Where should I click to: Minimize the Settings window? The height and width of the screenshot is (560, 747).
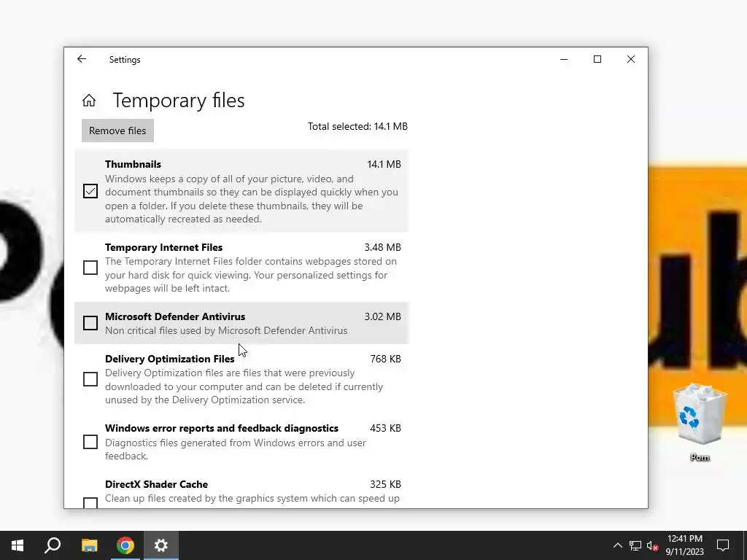tap(564, 59)
